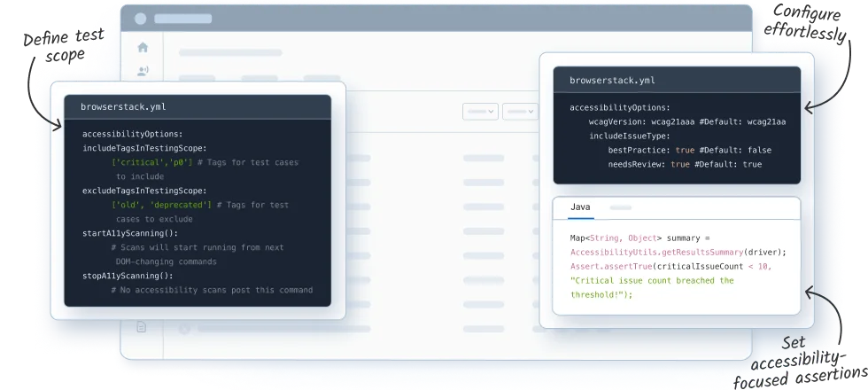
Task: Click the right panel's accessibilityOptions: line
Action: coord(620,107)
